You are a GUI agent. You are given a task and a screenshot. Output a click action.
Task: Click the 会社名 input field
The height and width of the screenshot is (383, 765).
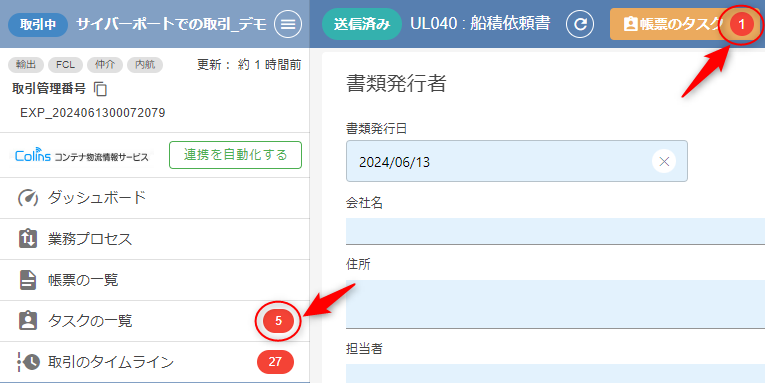555,231
